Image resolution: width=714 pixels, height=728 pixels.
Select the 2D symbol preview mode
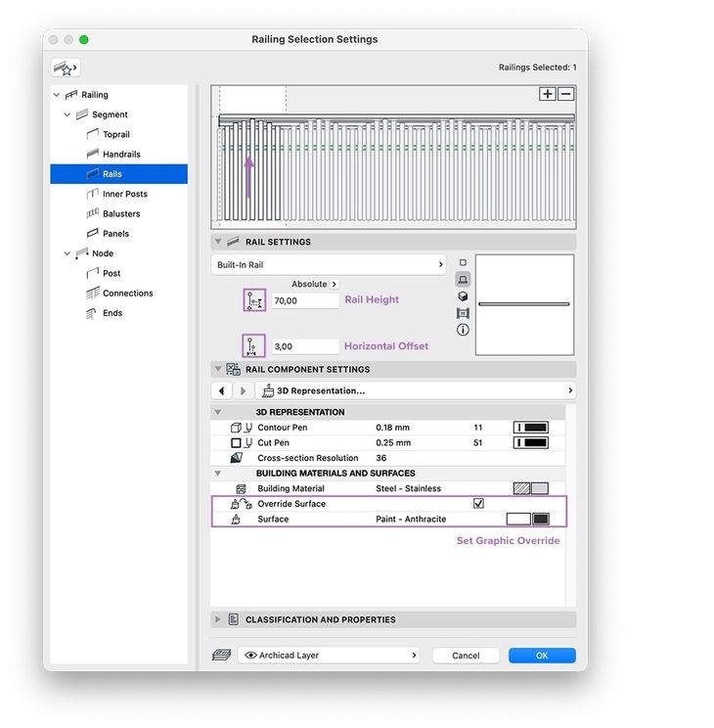463,263
